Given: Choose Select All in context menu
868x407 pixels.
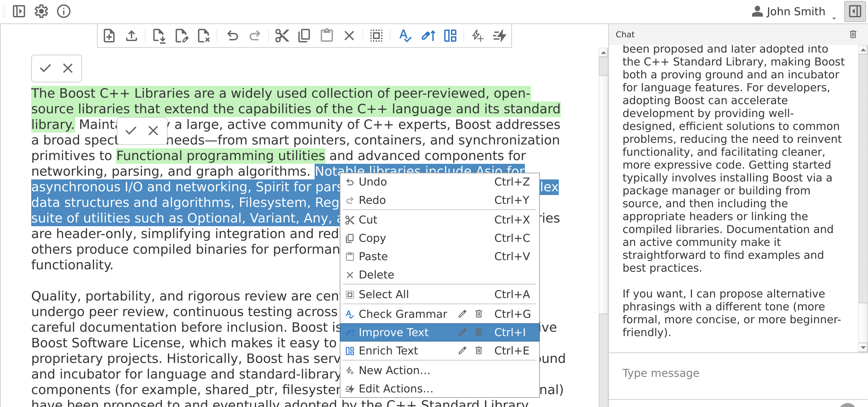Looking at the screenshot, I should pos(439,295).
